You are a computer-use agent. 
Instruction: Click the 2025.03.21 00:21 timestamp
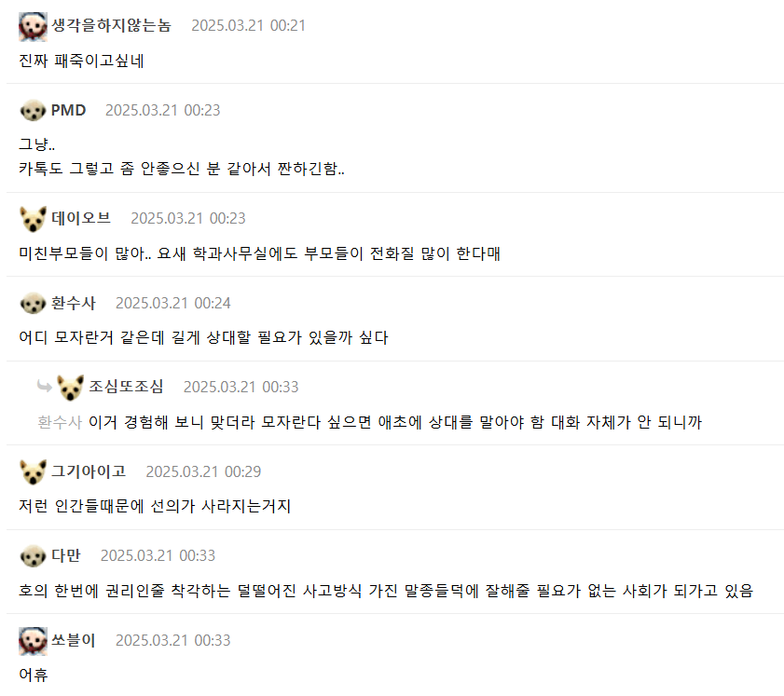coord(248,25)
